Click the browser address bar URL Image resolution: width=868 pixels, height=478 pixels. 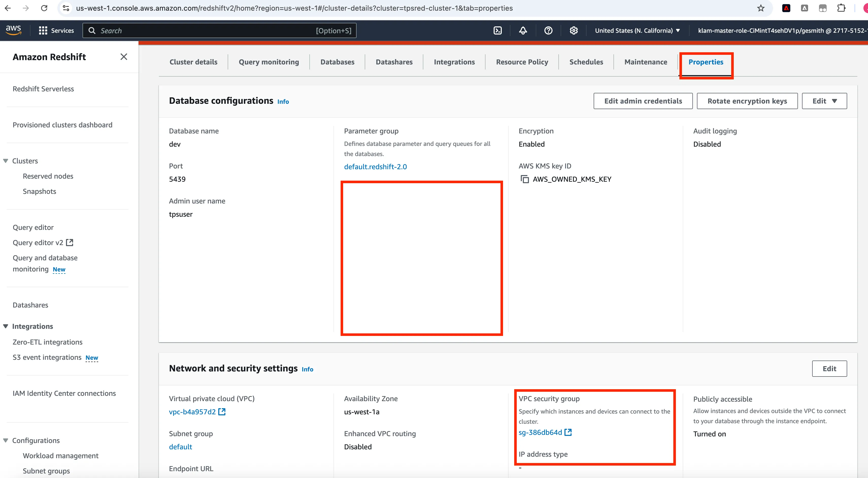coord(294,8)
